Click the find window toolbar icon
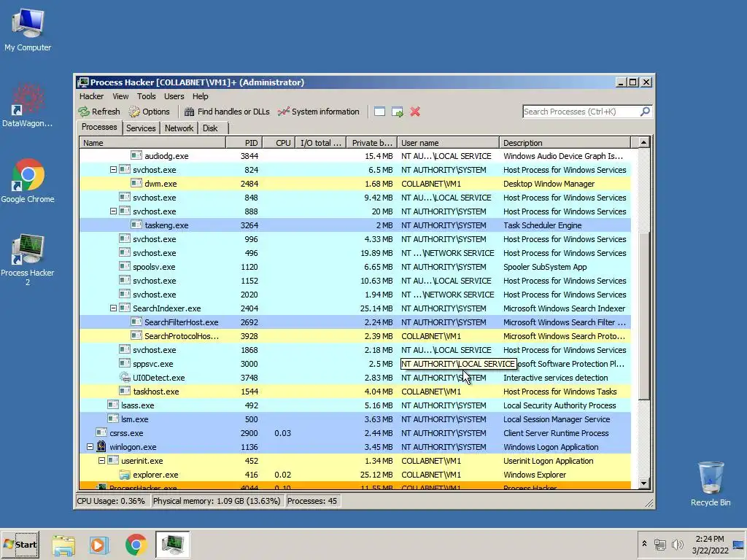The image size is (747, 560). [x=379, y=112]
